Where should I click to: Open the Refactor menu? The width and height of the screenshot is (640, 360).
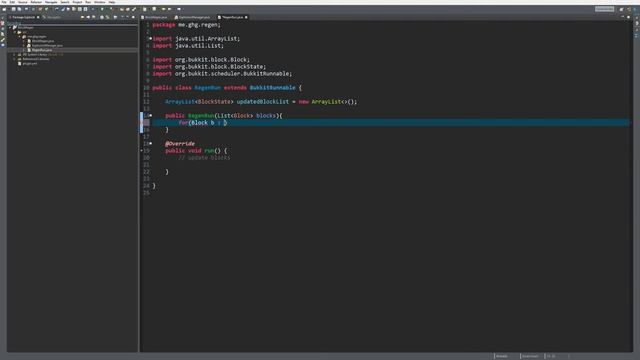pos(36,2)
